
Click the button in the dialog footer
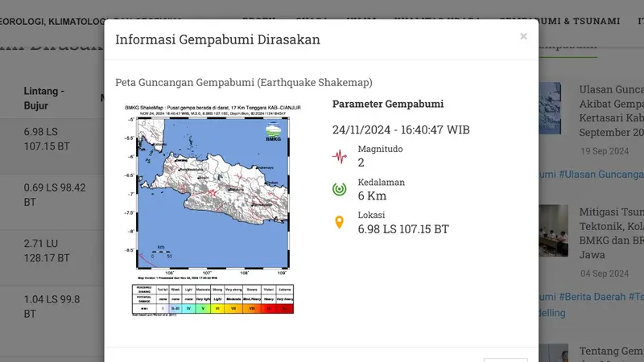coord(506,359)
